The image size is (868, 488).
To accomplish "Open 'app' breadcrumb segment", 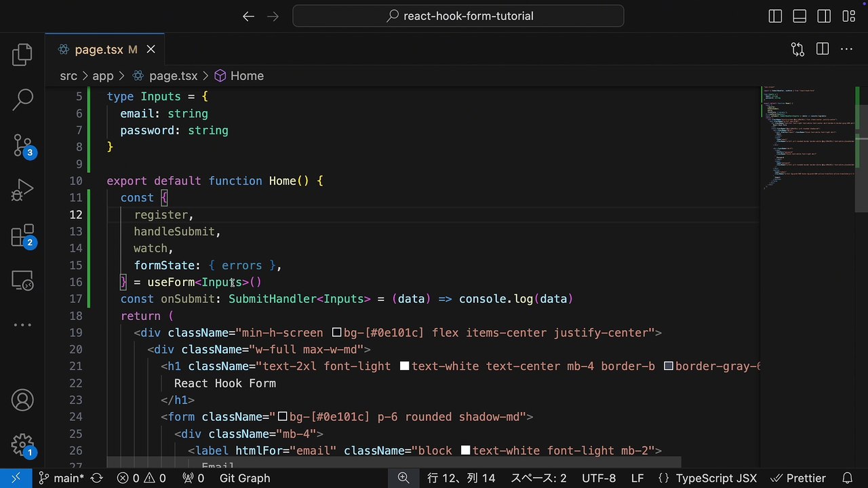I will (x=103, y=76).
